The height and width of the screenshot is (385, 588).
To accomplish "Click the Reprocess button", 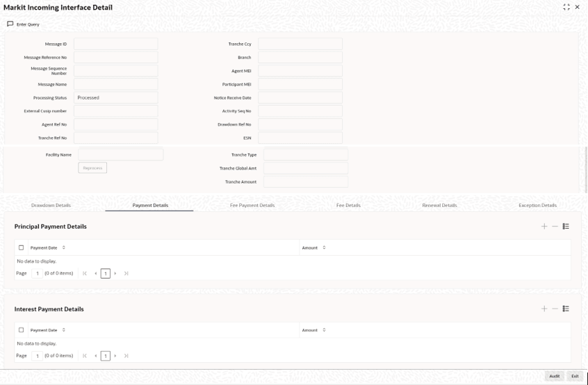I will coord(92,168).
